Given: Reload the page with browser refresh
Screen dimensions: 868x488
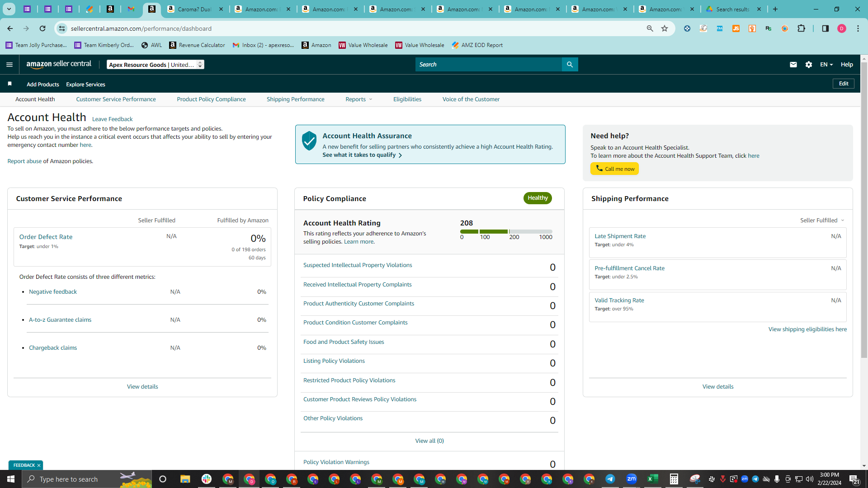Looking at the screenshot, I should 42,28.
